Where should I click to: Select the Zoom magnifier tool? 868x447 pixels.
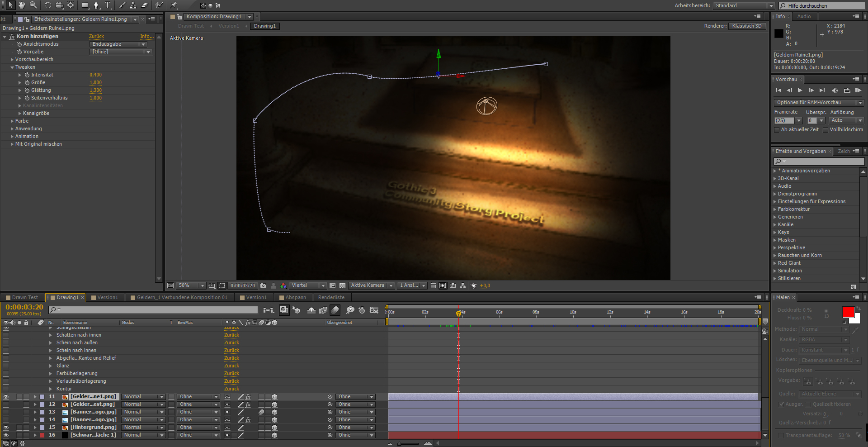[33, 5]
